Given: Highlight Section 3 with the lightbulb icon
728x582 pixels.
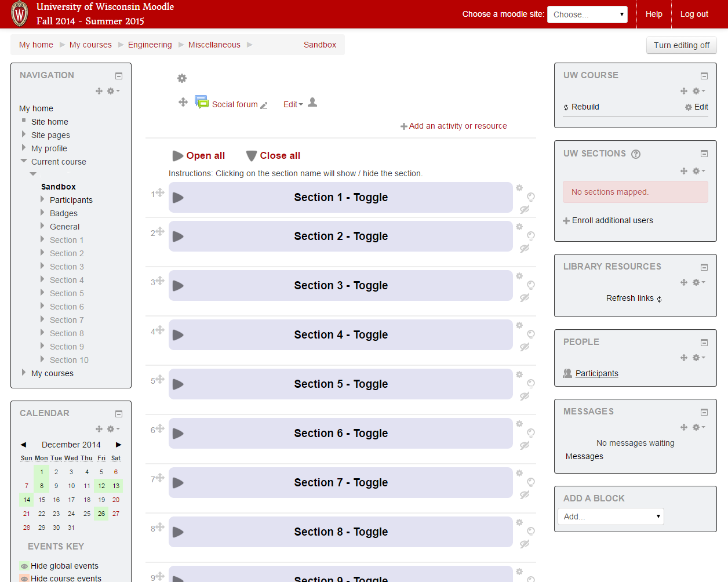Looking at the screenshot, I should click(531, 285).
